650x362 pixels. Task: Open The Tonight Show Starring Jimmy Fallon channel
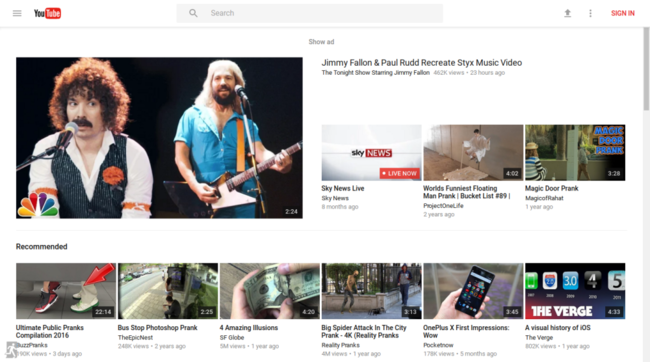376,73
